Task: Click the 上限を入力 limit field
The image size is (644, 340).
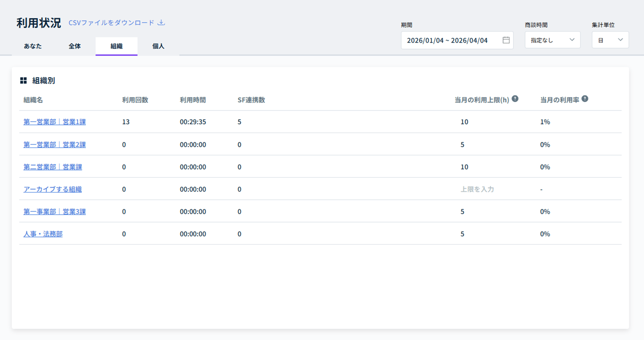Action: pos(477,189)
